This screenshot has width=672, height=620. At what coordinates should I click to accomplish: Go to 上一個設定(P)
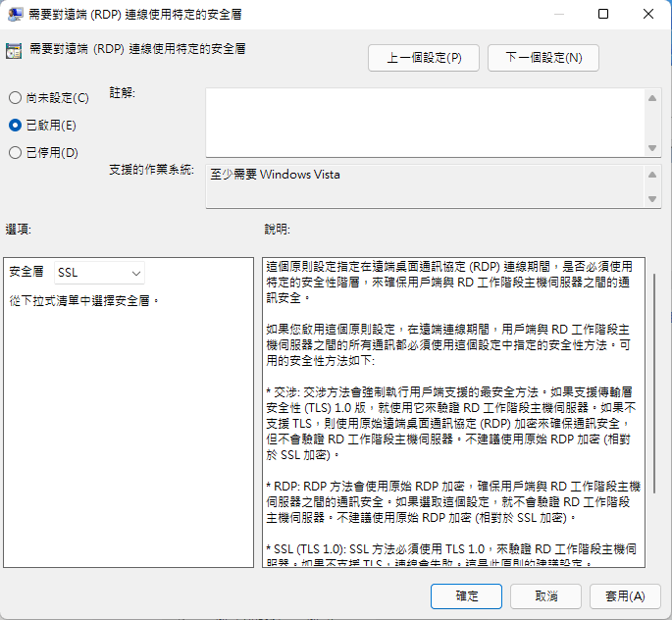pos(423,59)
